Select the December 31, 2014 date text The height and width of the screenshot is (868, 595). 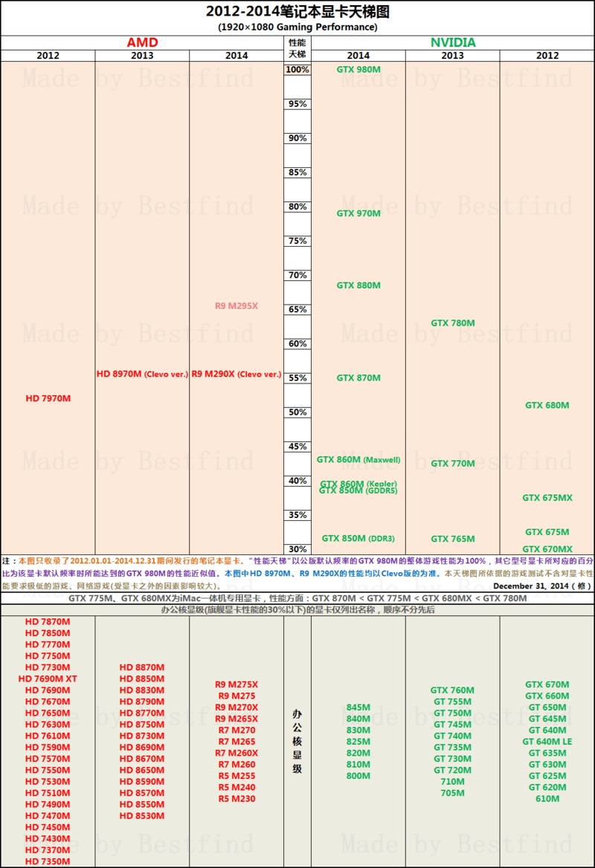(x=542, y=586)
